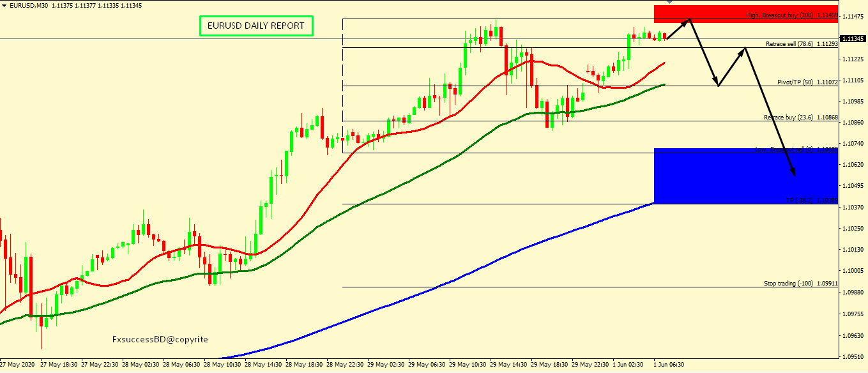Click the 1 Jun 06:30 time axis label
868x373 pixels.
pos(669,365)
